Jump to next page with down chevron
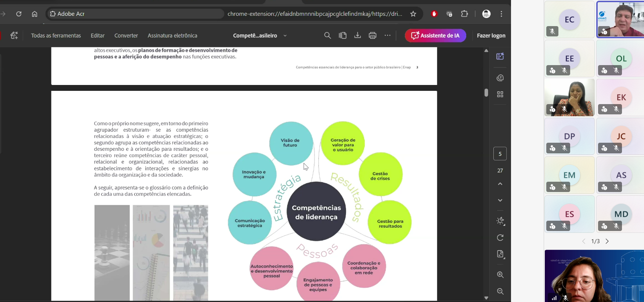This screenshot has width=644, height=302. [x=500, y=200]
